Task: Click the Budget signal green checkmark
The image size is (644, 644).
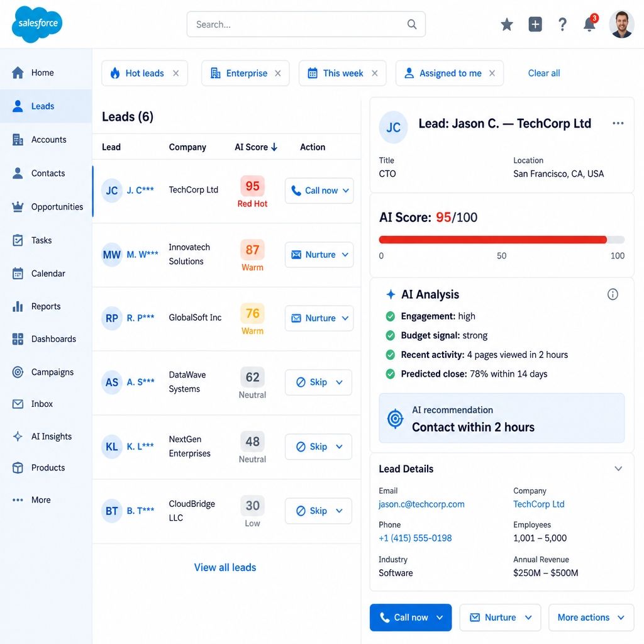Action: click(x=390, y=336)
